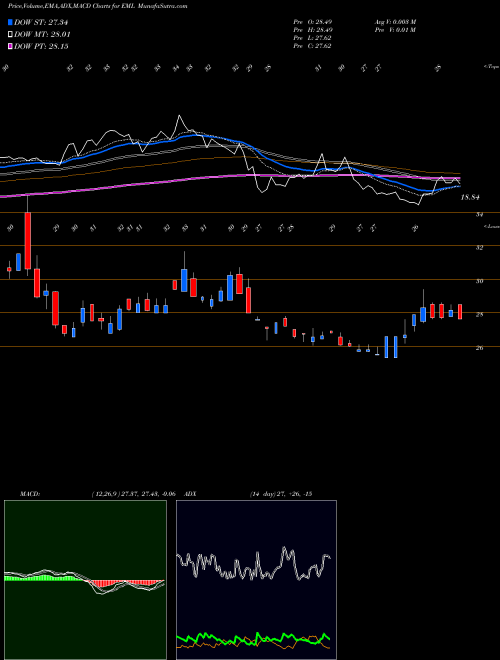Click the ADX '(14 day) 27, +26, -15' readout

281,494
